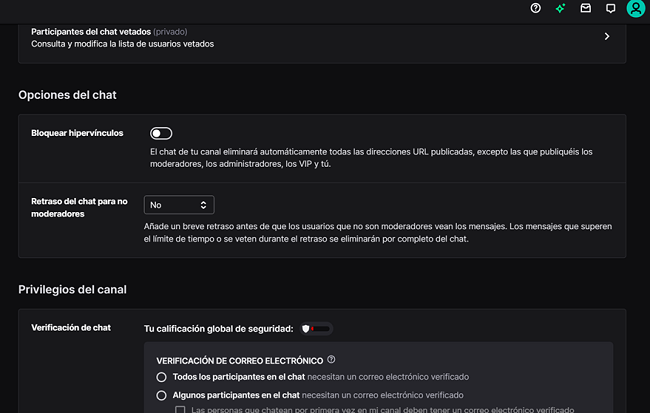
Task: Select Algunos participantes en el chat option
Action: (162, 396)
